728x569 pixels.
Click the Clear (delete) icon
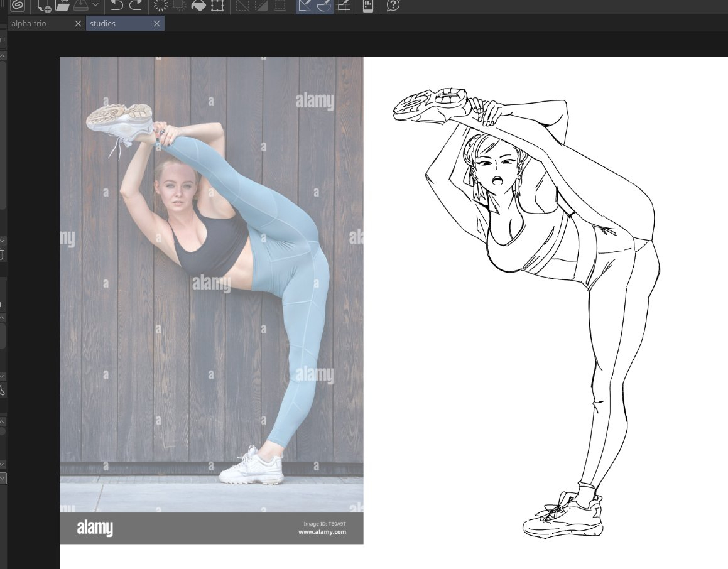[x=160, y=6]
